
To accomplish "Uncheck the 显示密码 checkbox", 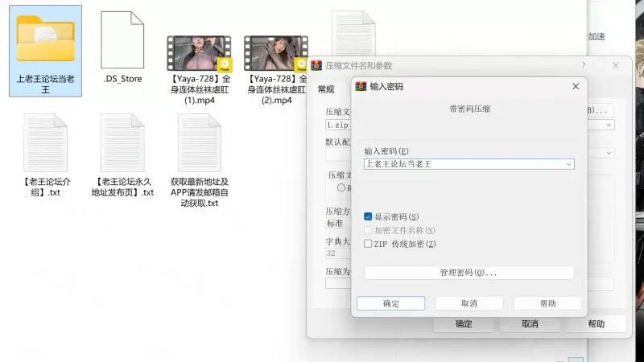I will pos(368,216).
